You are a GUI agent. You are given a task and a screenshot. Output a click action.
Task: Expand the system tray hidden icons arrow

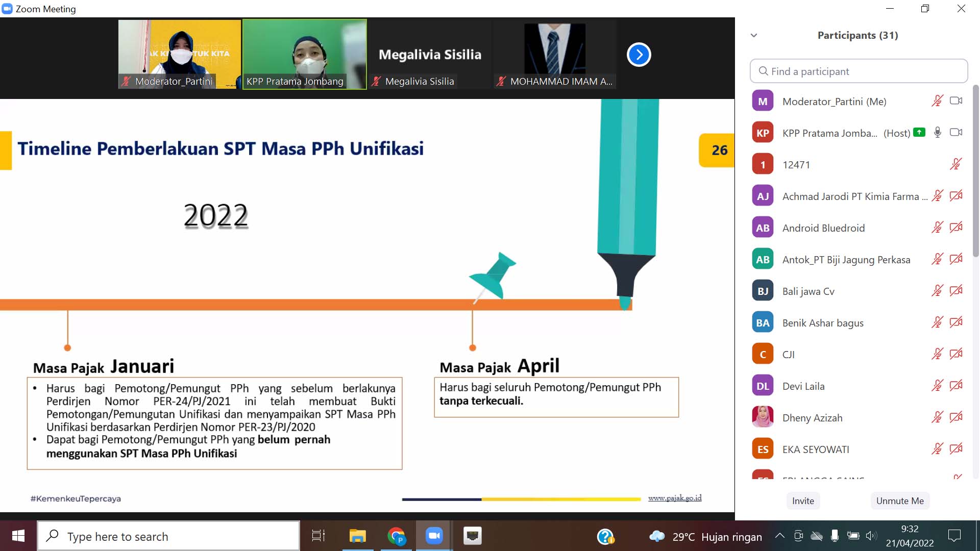(x=779, y=536)
